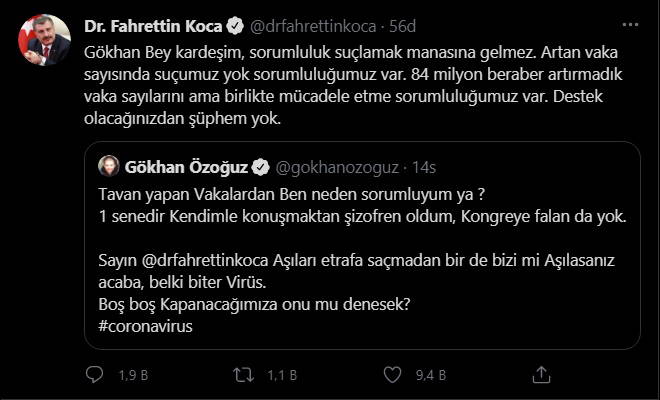Click the @gokhanozoguz handle
Viewport: 660px width, 400px height.
(x=333, y=165)
